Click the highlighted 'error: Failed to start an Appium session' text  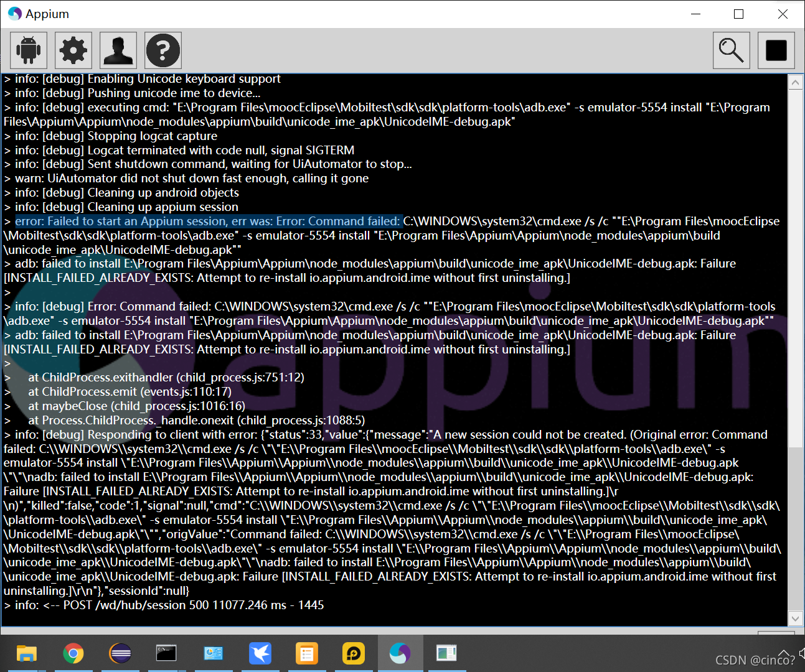coord(209,222)
